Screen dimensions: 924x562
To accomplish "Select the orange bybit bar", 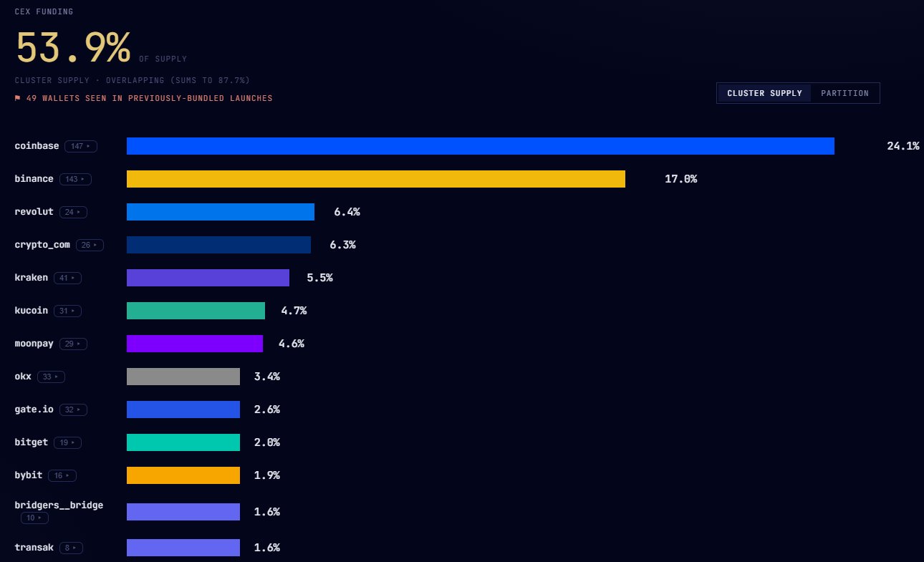I will pyautogui.click(x=183, y=475).
